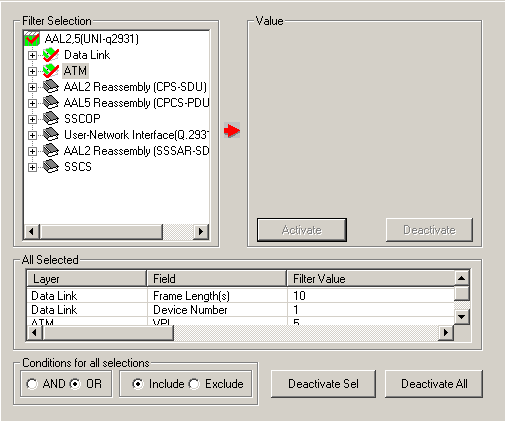Click the red arrow add-filter icon
Viewport: 505px width, 421px height.
click(x=232, y=130)
